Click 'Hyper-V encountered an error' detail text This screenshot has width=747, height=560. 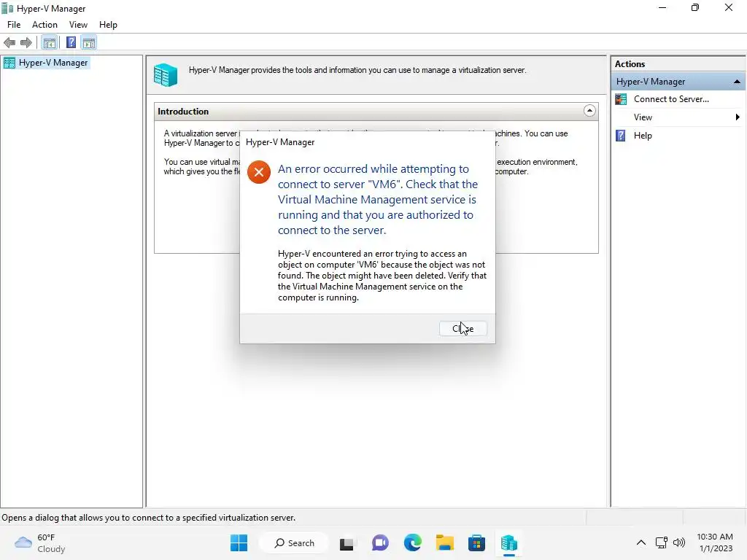point(382,276)
